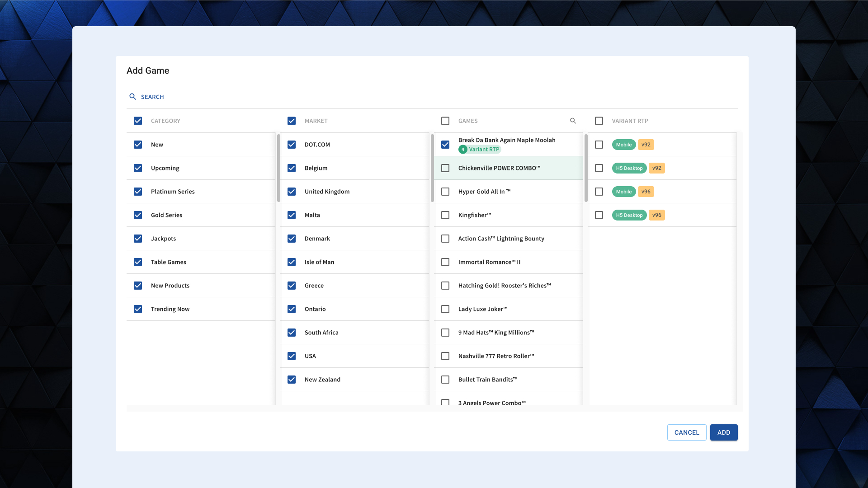Screen dimensions: 868x488
Task: Tick the Games header select-all checkbox
Action: pos(445,121)
